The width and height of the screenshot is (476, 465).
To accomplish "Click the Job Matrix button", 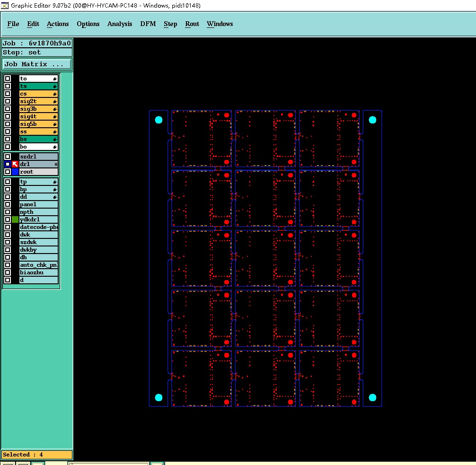I will pos(37,64).
